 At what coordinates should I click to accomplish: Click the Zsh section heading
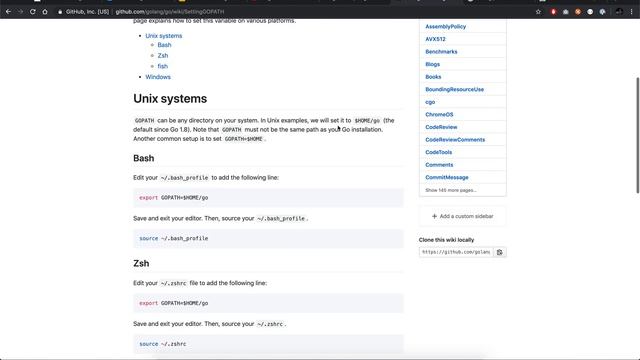pyautogui.click(x=141, y=264)
